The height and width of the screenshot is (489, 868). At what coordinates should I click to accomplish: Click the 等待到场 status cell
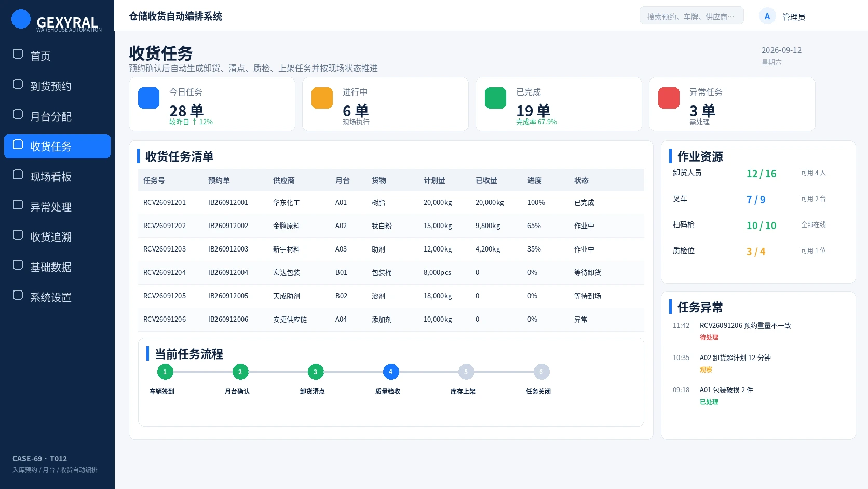[588, 296]
